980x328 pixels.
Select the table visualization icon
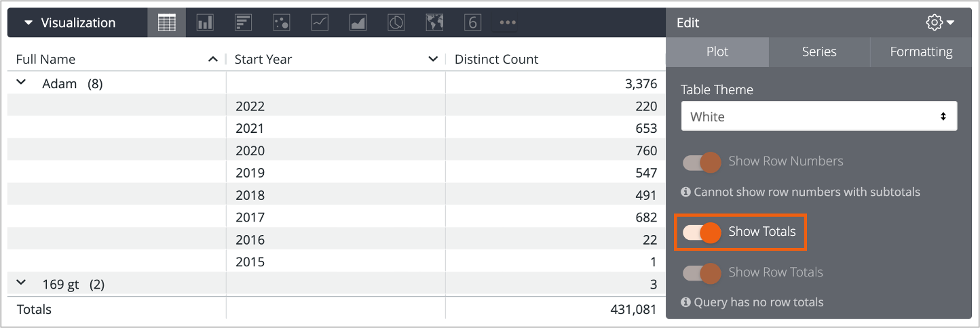[166, 22]
